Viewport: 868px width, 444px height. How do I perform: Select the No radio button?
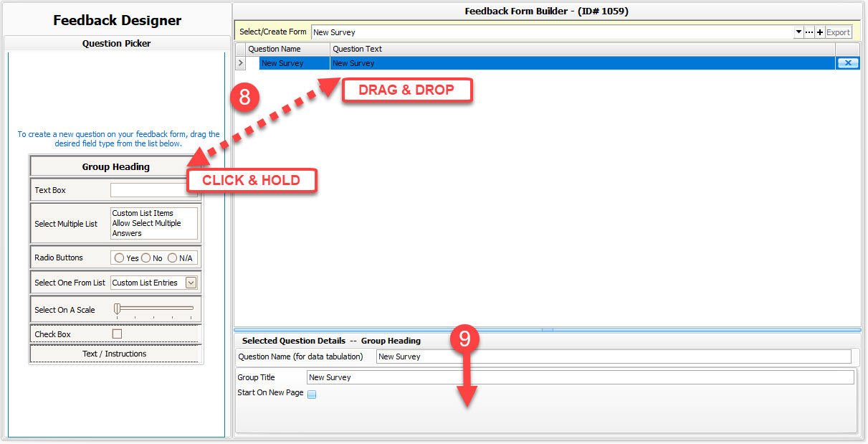pyautogui.click(x=146, y=258)
